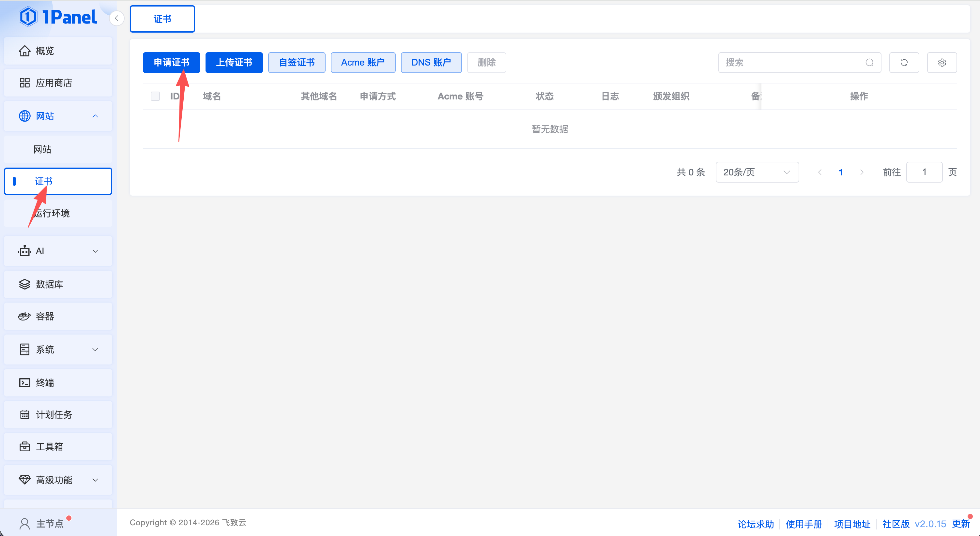Click the 共 0 条 total count
Image resolution: width=980 pixels, height=536 pixels.
point(691,172)
